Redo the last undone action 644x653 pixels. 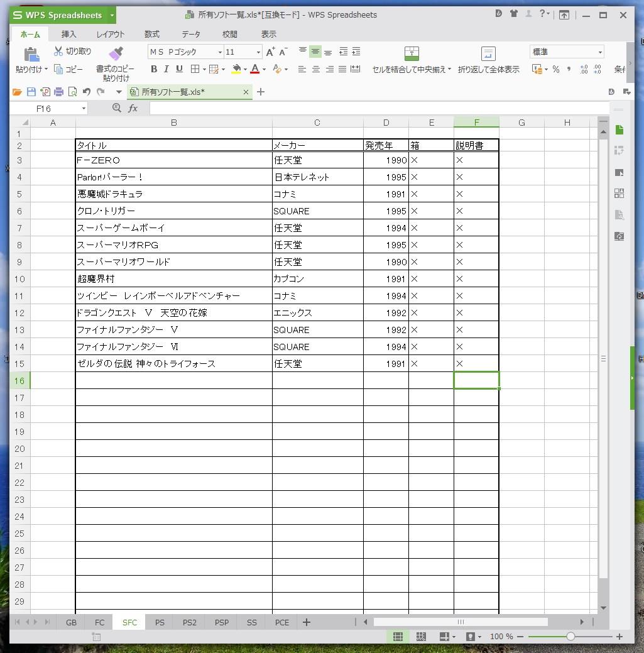(x=101, y=92)
